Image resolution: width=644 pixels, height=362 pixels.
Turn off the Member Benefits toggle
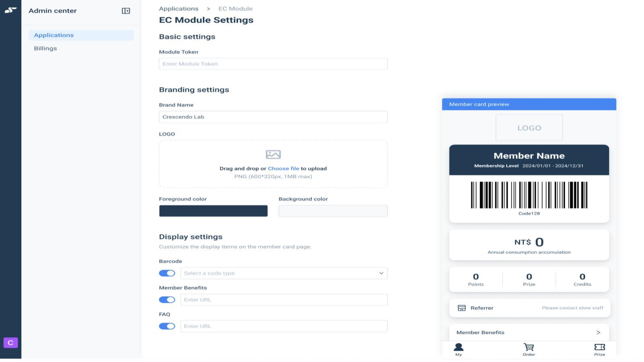(x=167, y=299)
